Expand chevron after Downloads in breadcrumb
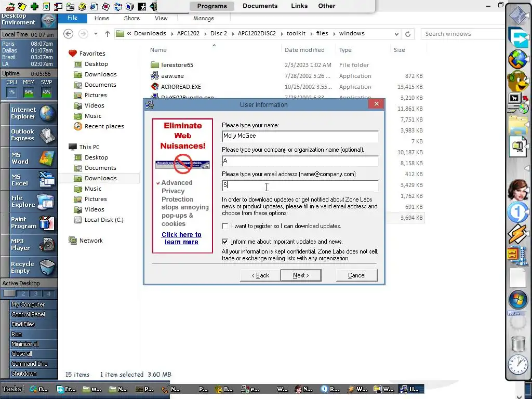The height and width of the screenshot is (399, 532). (172, 34)
